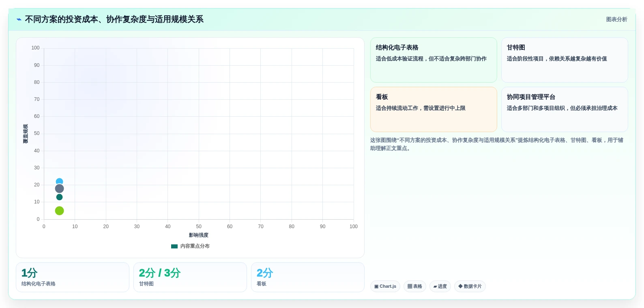Click text 适合多部门和多项目组织，但必须承担治理成本
Viewport: 644px width, 308px height.
tap(562, 108)
